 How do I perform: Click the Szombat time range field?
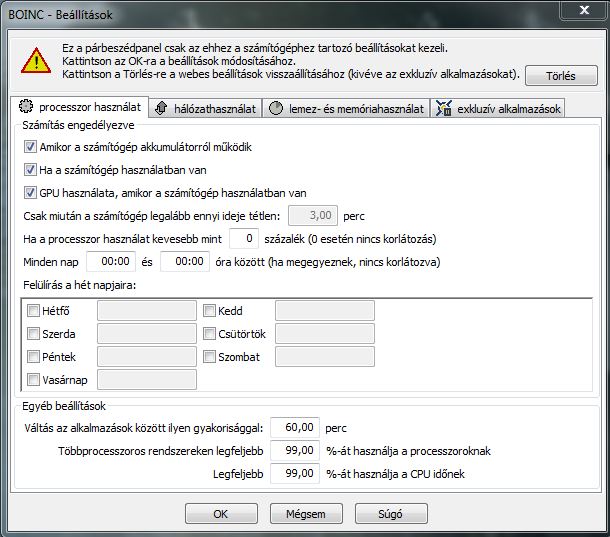click(325, 356)
